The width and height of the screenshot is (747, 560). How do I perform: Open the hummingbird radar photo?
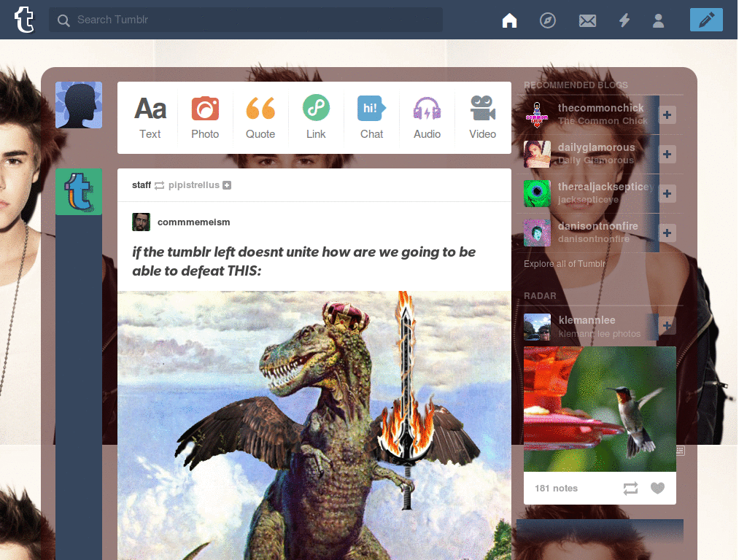click(x=600, y=409)
